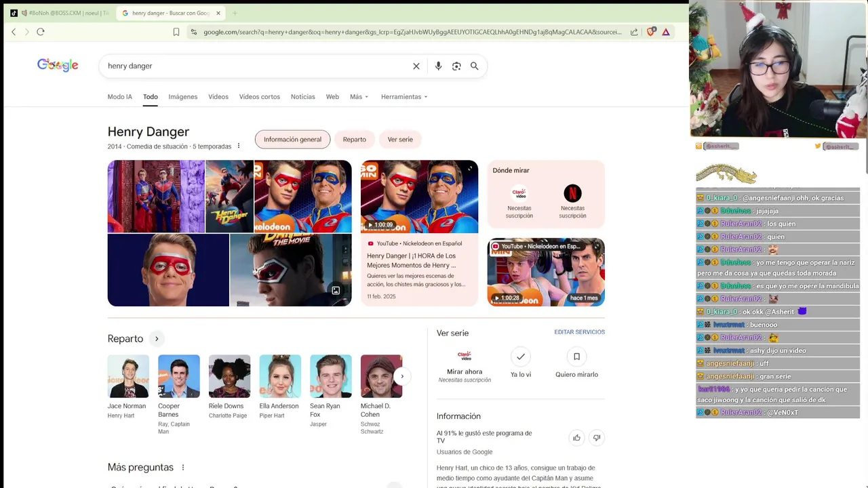The width and height of the screenshot is (868, 488).
Task: Select the Todo results tab
Action: tap(151, 97)
